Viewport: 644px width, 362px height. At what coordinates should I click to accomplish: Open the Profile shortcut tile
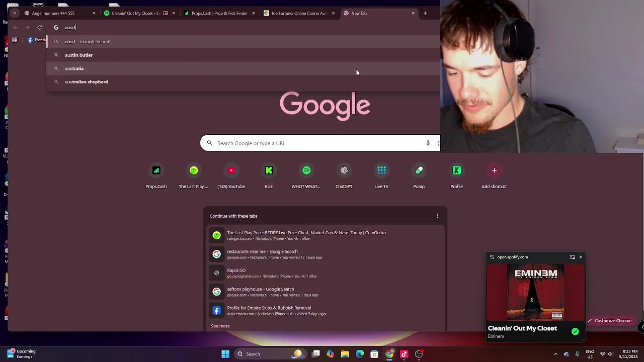(456, 176)
